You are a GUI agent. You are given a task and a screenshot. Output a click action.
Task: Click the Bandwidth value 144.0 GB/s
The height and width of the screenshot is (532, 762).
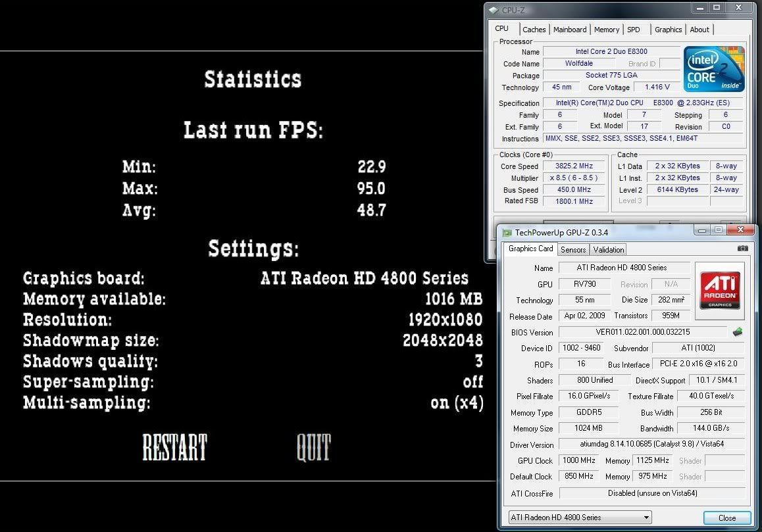tap(711, 428)
